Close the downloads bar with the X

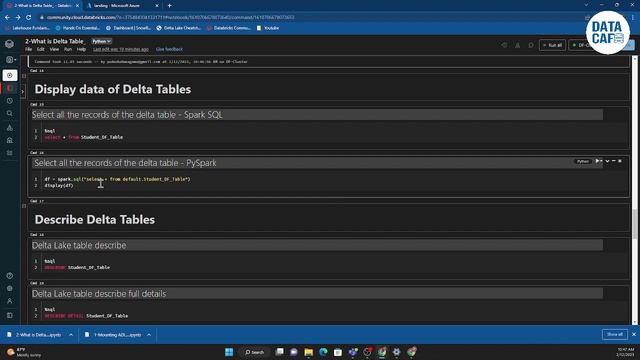(x=634, y=334)
